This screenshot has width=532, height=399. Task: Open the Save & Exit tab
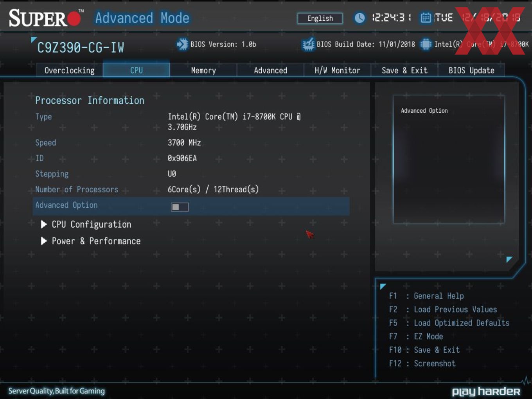tap(404, 70)
